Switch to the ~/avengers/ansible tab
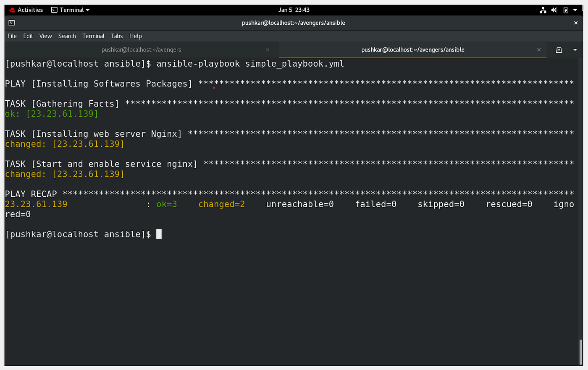The image size is (588, 370). tap(413, 50)
